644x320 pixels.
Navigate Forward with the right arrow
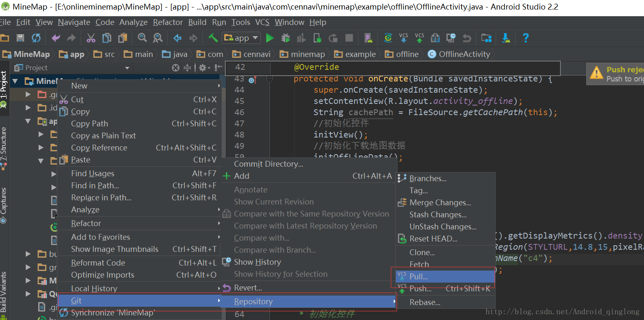193,38
